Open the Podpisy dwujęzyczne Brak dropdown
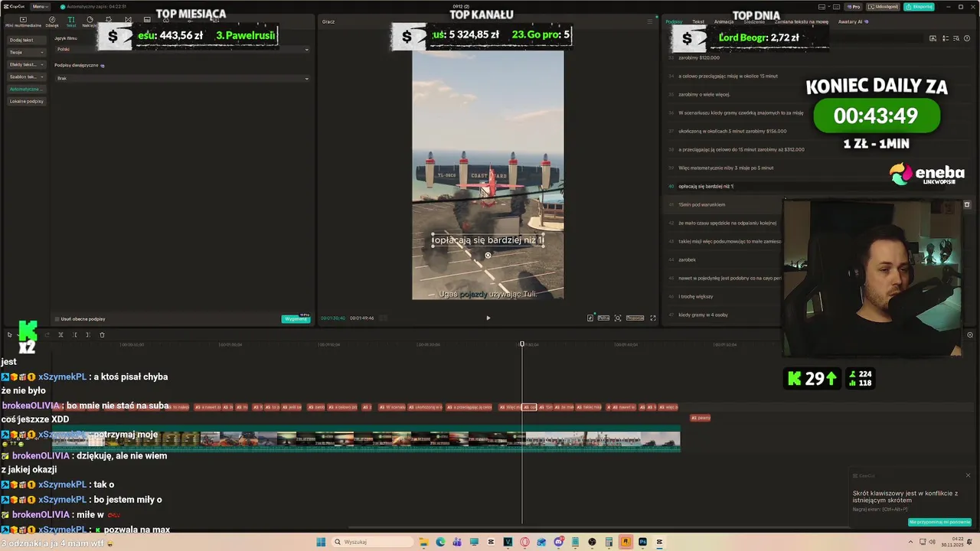Image resolution: width=980 pixels, height=551 pixels. pos(182,78)
